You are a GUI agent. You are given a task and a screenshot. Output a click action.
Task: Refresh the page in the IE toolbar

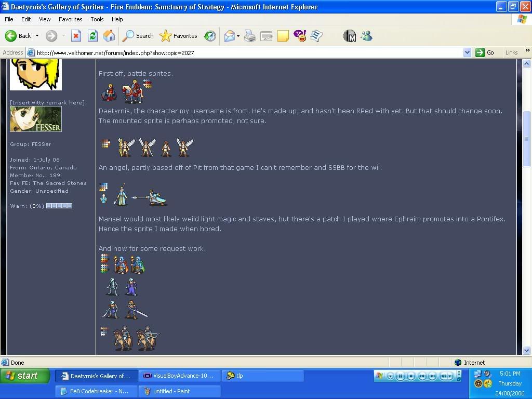pyautogui.click(x=92, y=36)
